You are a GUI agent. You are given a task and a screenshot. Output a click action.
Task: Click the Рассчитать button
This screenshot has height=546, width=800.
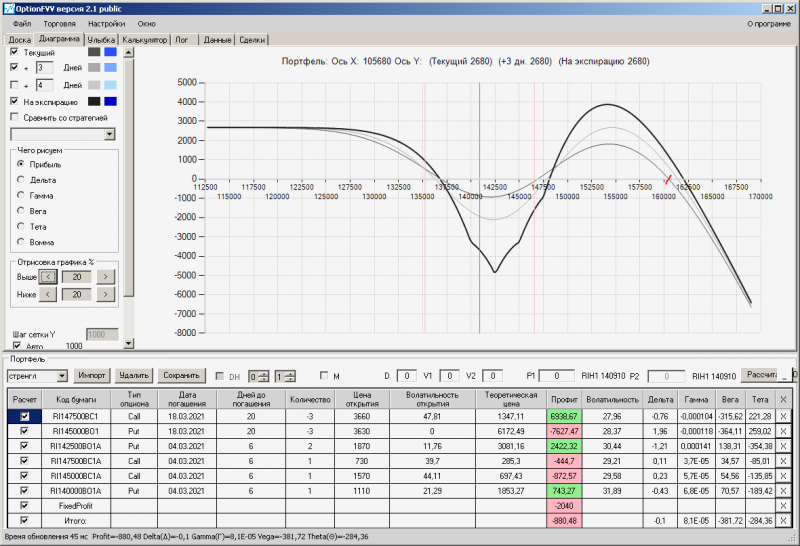(761, 375)
